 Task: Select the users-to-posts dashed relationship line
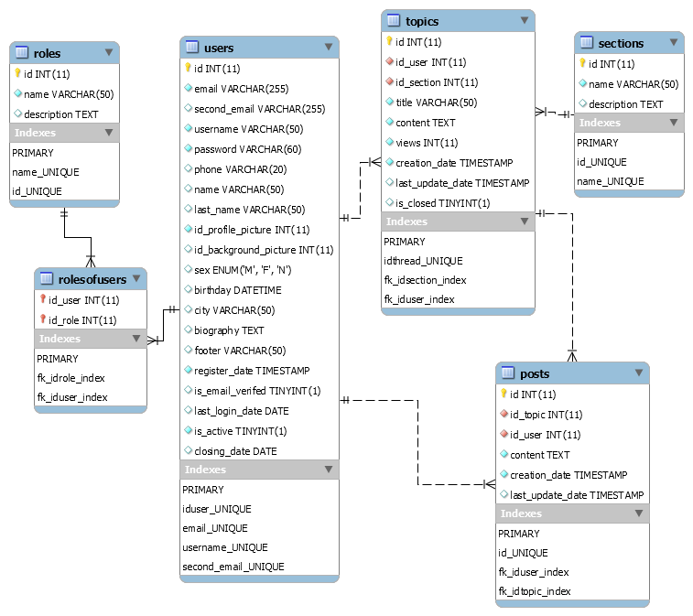click(417, 442)
